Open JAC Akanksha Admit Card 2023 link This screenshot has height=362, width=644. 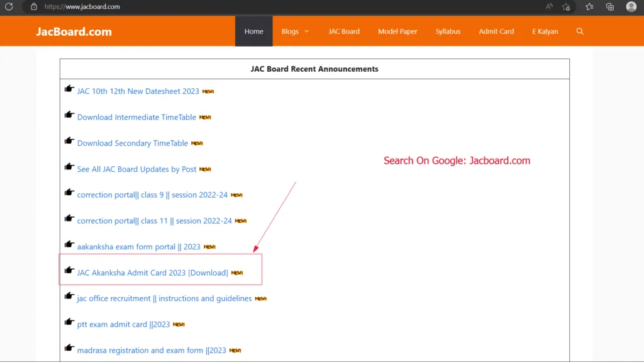[152, 273]
